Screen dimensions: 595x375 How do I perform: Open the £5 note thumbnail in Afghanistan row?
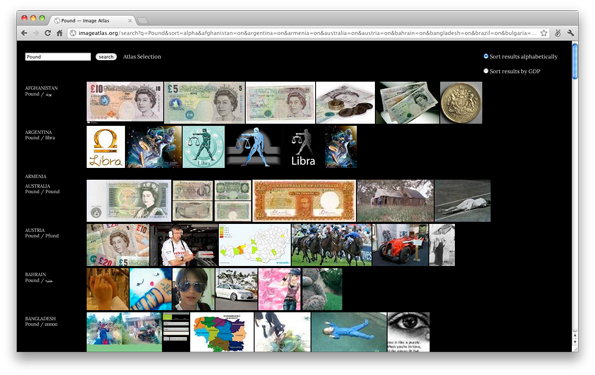pos(204,102)
